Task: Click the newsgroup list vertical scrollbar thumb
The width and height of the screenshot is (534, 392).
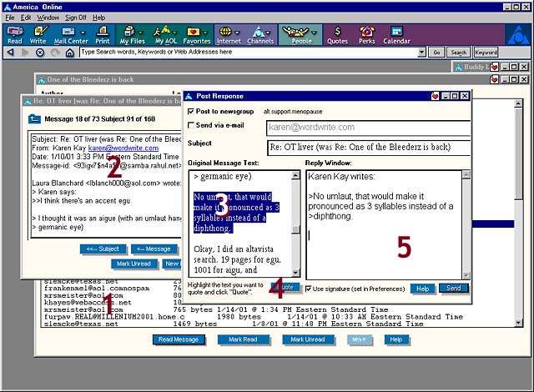Action: (x=518, y=154)
